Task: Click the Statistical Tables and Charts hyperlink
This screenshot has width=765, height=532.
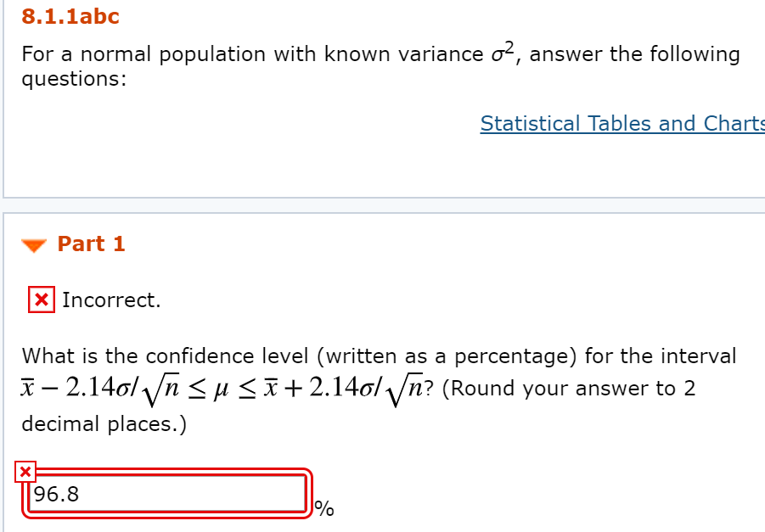Action: click(x=621, y=123)
